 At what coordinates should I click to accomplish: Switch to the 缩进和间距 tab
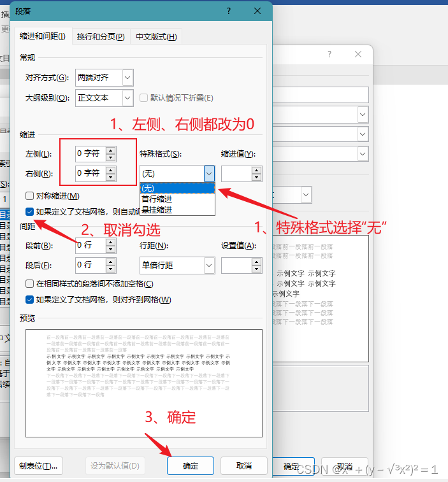tap(43, 36)
